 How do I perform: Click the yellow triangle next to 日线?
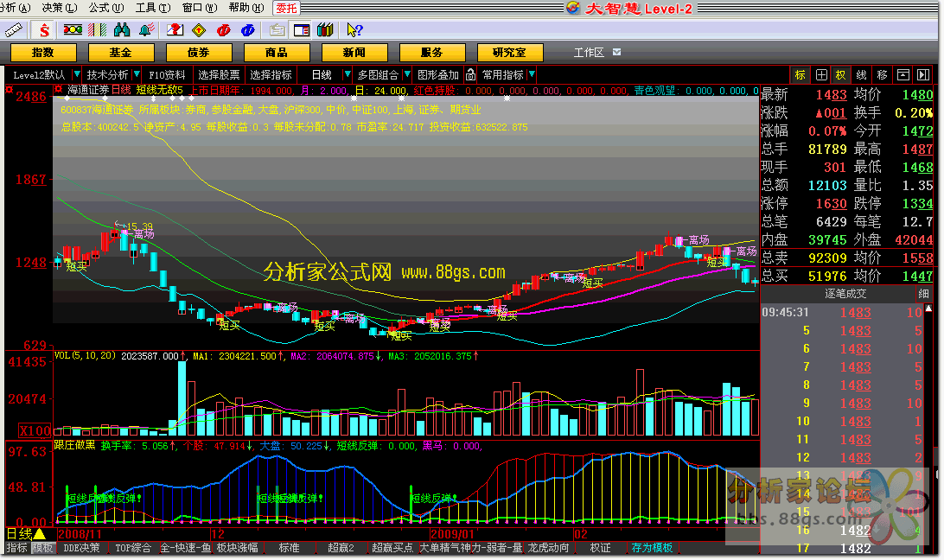pos(40,533)
